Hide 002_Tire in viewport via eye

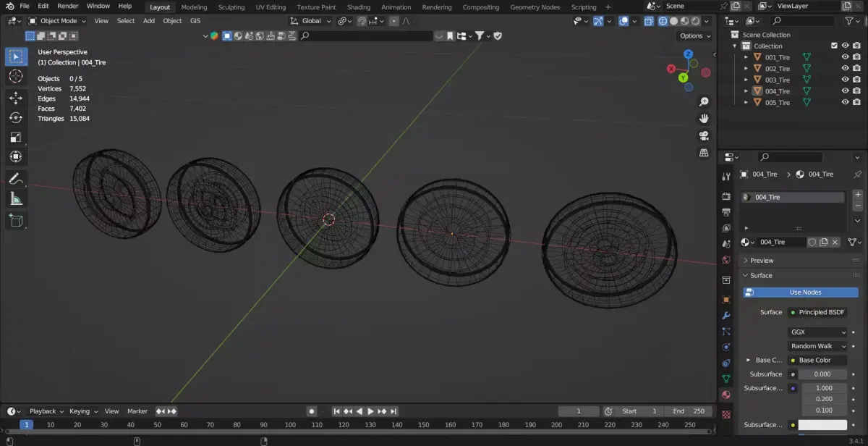point(845,69)
